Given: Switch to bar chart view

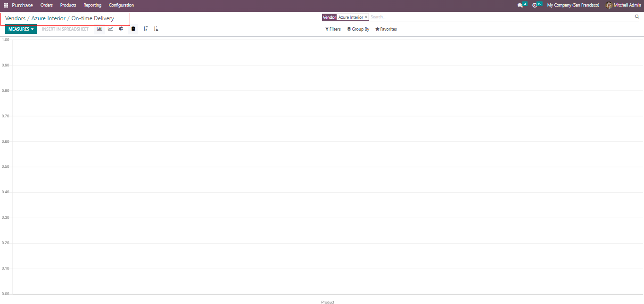Looking at the screenshot, I should 99,29.
